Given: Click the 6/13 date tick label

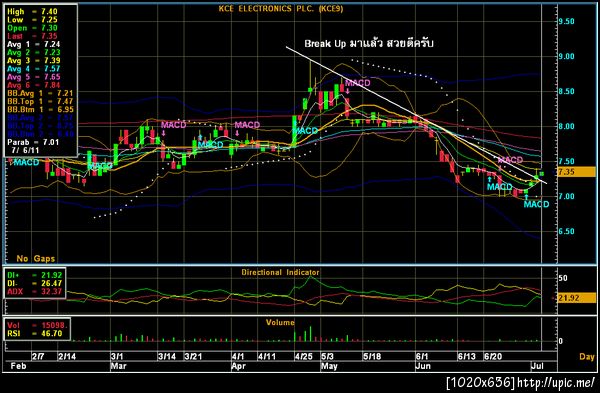Looking at the screenshot, I should [x=467, y=357].
